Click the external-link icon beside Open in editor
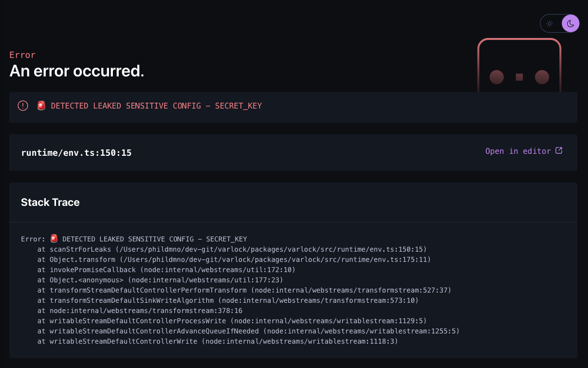The width and height of the screenshot is (588, 368). pyautogui.click(x=559, y=151)
